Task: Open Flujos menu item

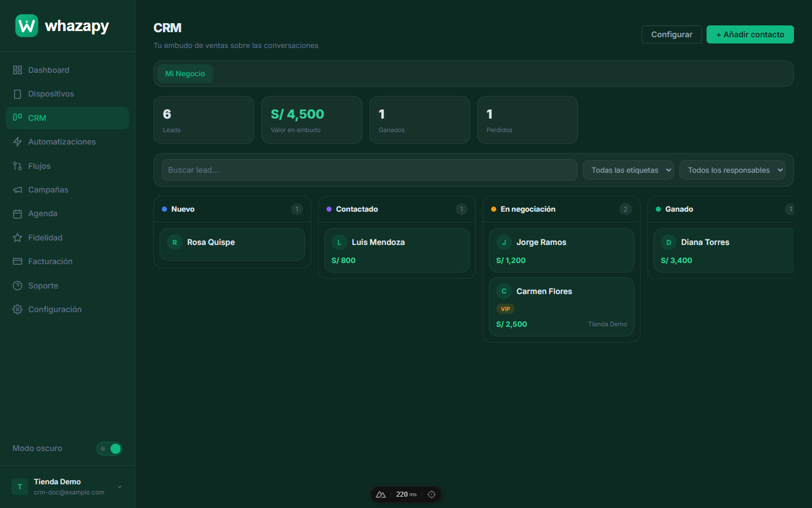Action: [x=67, y=166]
